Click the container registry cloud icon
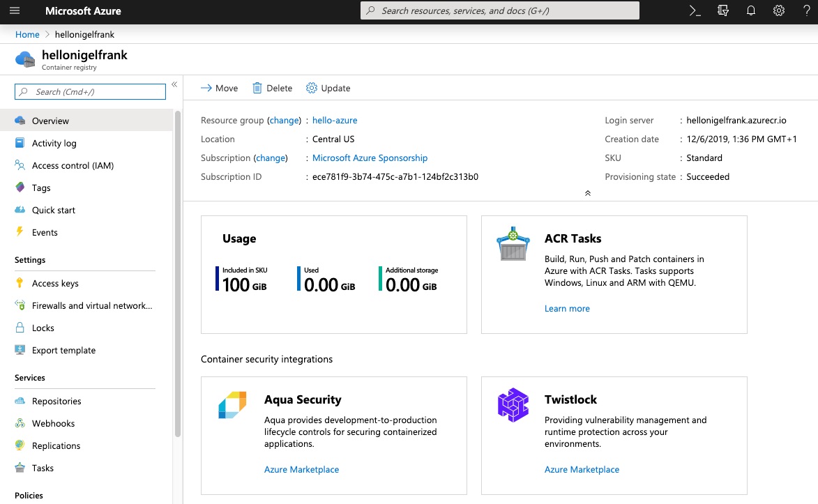This screenshot has width=818, height=504. (24, 59)
